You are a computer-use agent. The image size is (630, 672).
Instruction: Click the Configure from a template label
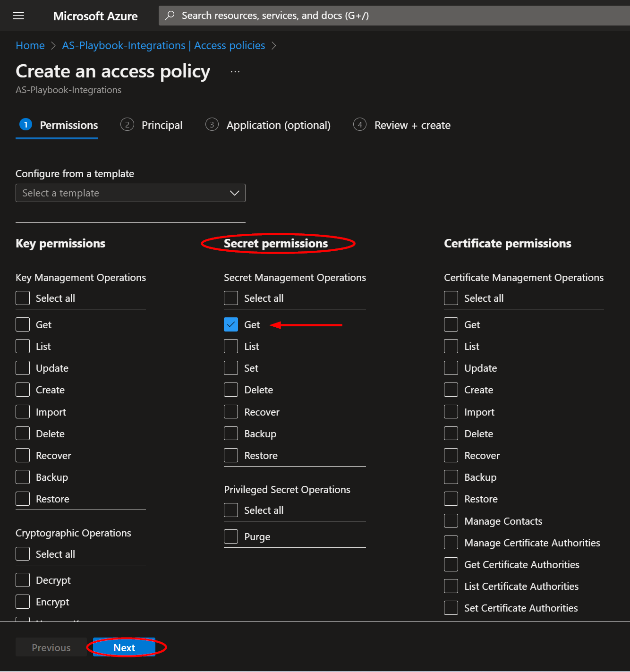(75, 174)
